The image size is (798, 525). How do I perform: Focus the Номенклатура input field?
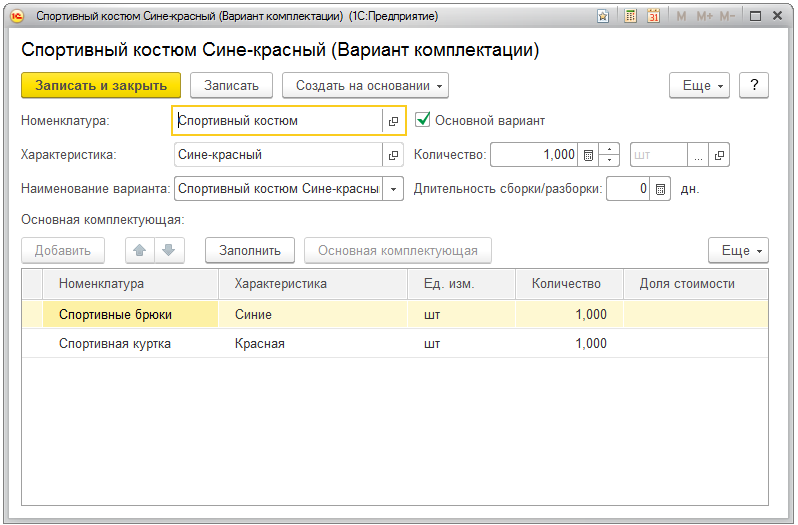[x=278, y=121]
